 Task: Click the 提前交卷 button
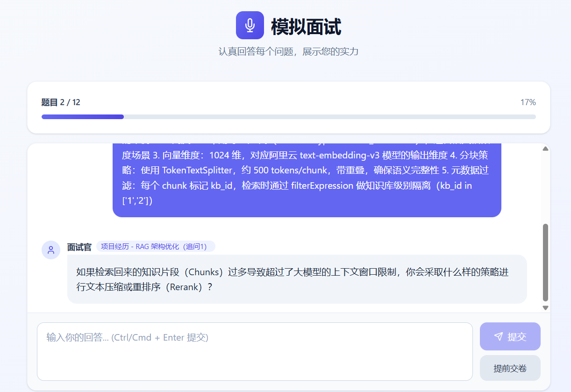click(510, 368)
